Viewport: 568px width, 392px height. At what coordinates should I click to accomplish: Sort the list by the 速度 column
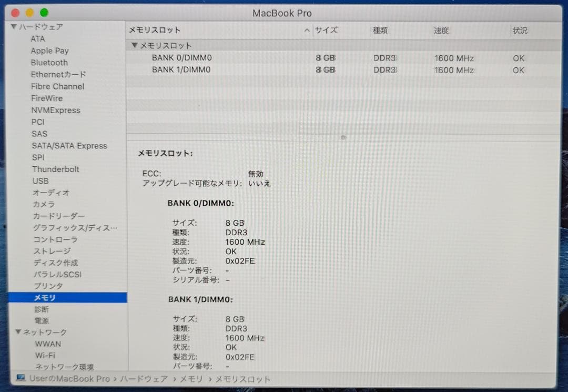point(441,31)
